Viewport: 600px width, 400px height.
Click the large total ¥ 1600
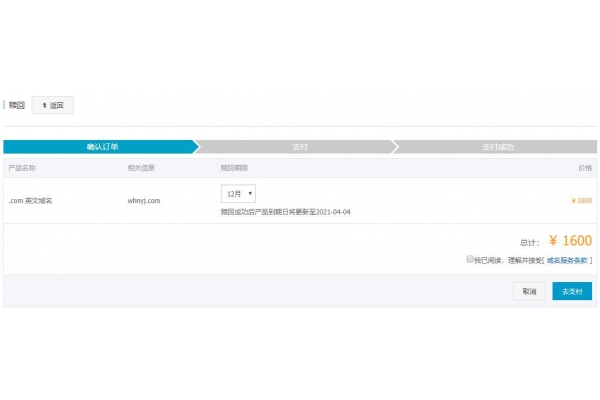point(570,241)
